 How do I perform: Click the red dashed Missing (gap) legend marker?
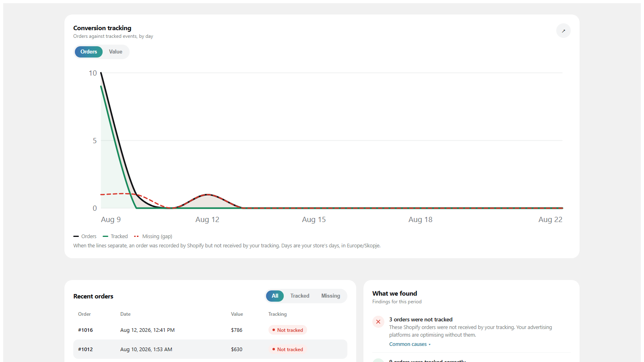pos(136,237)
